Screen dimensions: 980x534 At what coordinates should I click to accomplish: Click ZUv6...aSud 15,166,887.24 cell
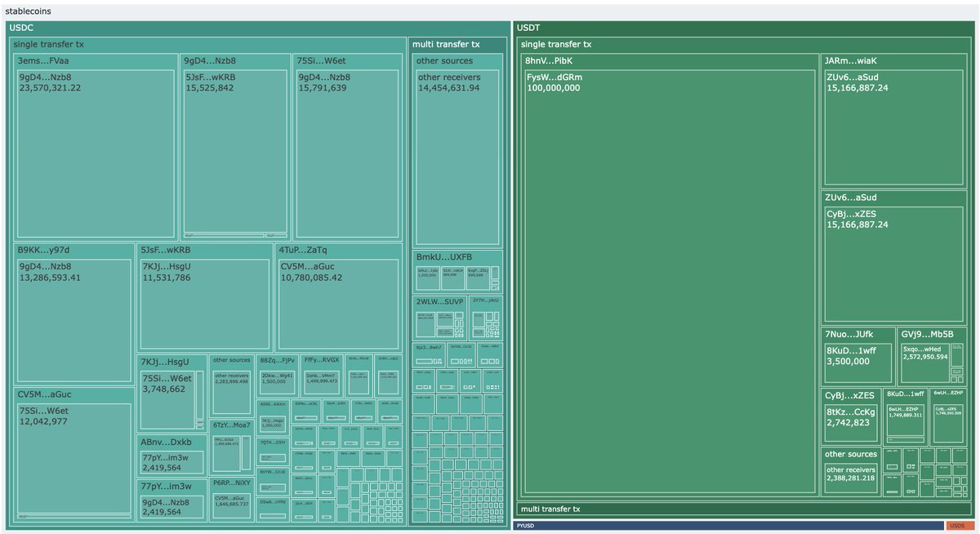893,127
